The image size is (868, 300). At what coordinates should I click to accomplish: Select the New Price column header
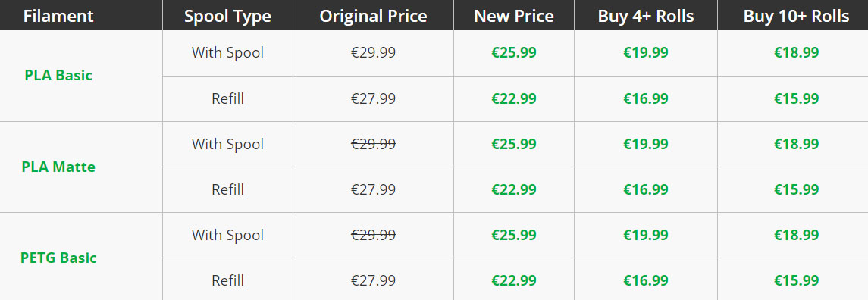(x=514, y=16)
